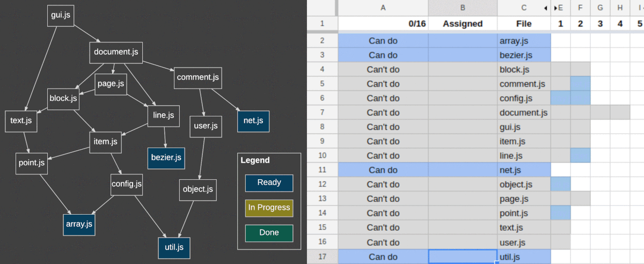Click the object.js graph node
This screenshot has height=264, width=644.
[197, 189]
